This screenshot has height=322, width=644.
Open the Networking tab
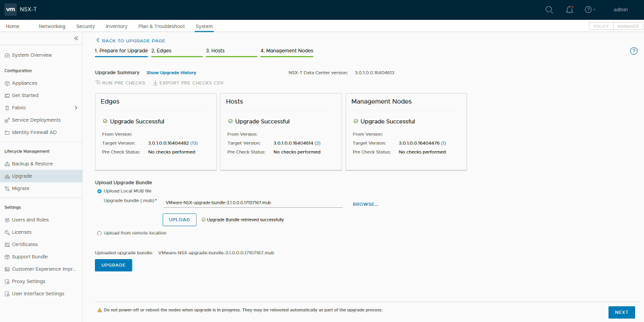tap(52, 26)
